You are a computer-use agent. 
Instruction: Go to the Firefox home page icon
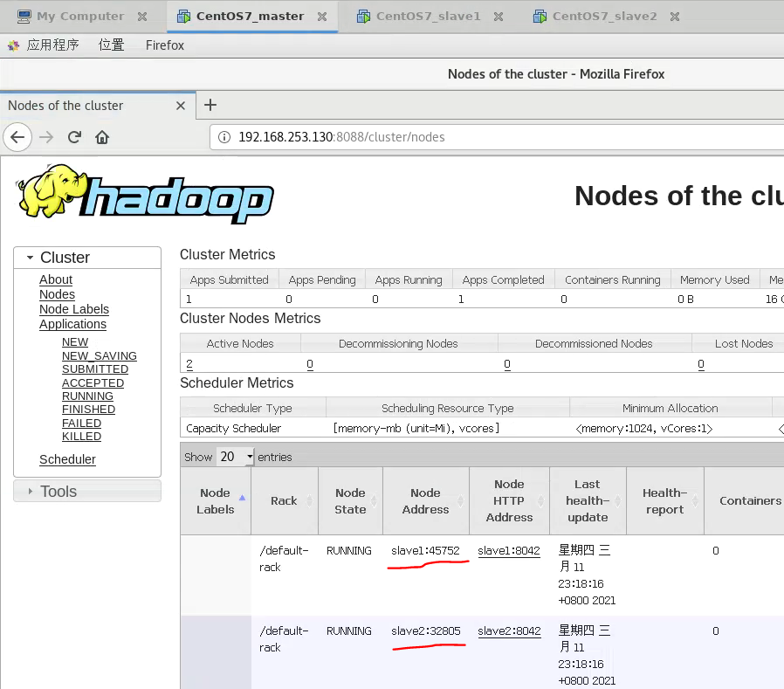(102, 137)
